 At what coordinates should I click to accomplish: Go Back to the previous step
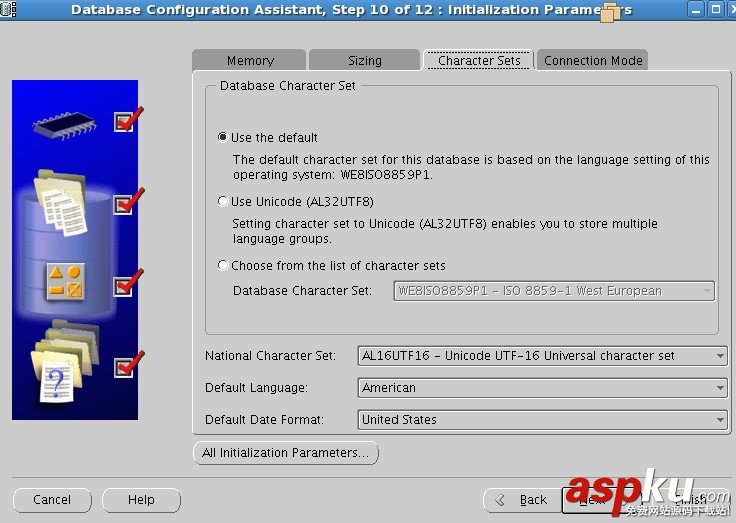click(522, 500)
